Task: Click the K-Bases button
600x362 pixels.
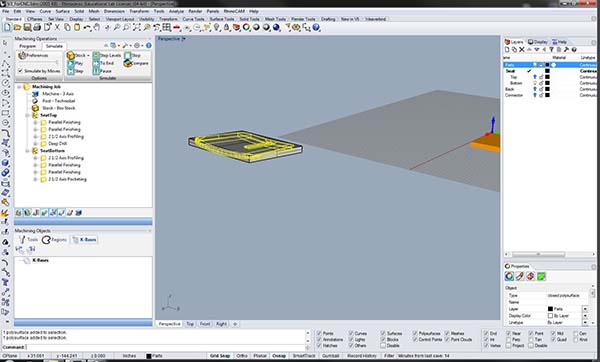Action: pos(84,240)
